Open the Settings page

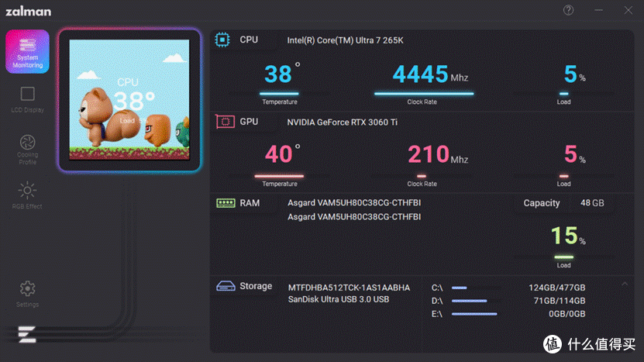pos(28,294)
